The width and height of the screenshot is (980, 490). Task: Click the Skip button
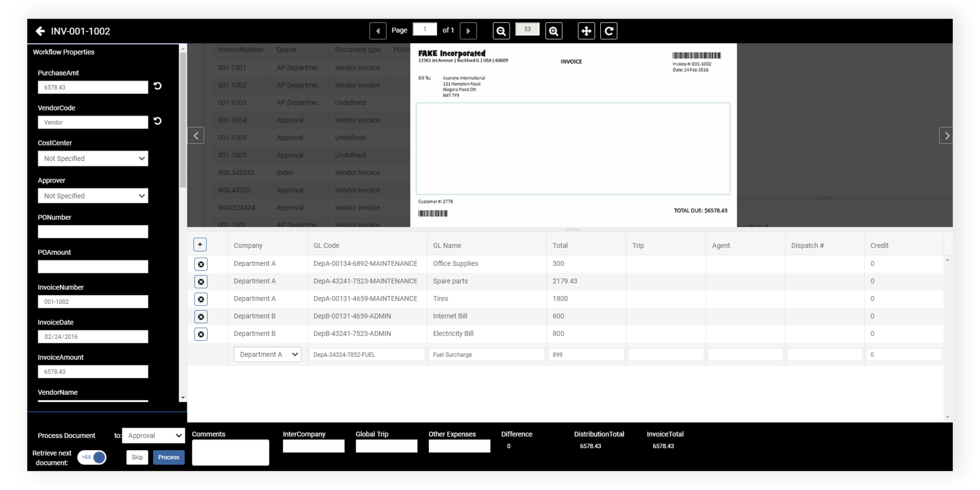click(137, 457)
